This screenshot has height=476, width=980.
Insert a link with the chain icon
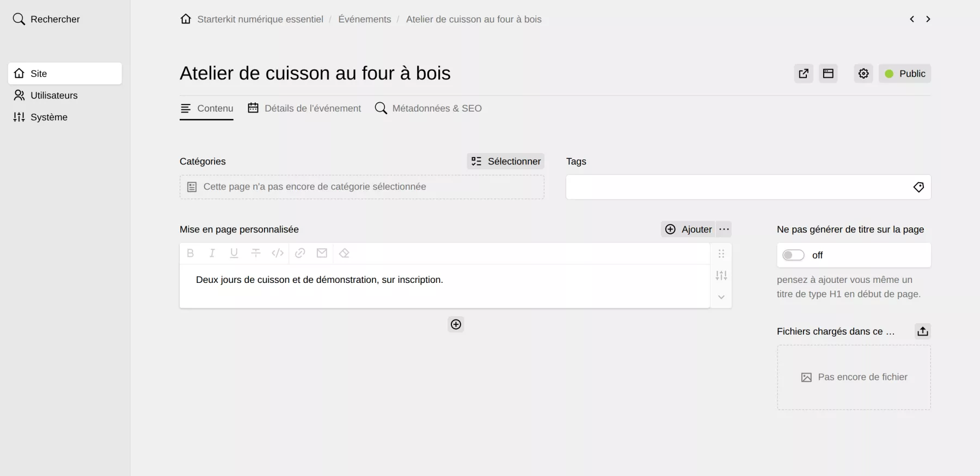pos(300,253)
